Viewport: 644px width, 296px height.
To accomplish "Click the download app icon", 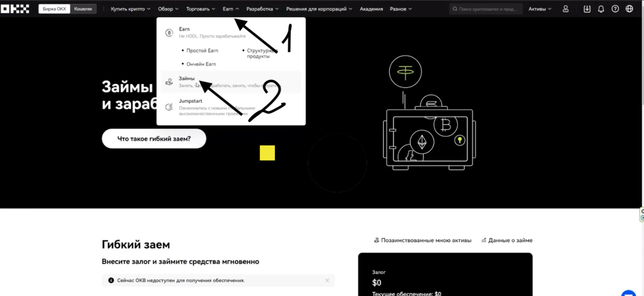I will coord(587,9).
